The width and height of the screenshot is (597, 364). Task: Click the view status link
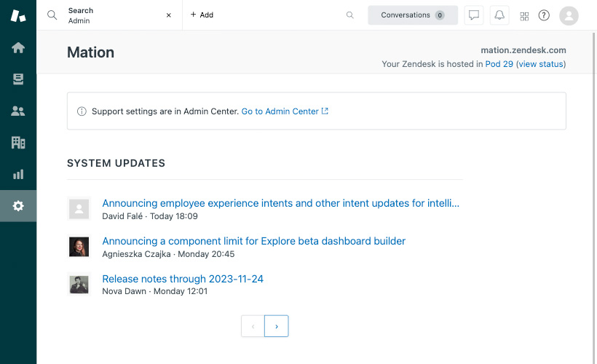541,64
